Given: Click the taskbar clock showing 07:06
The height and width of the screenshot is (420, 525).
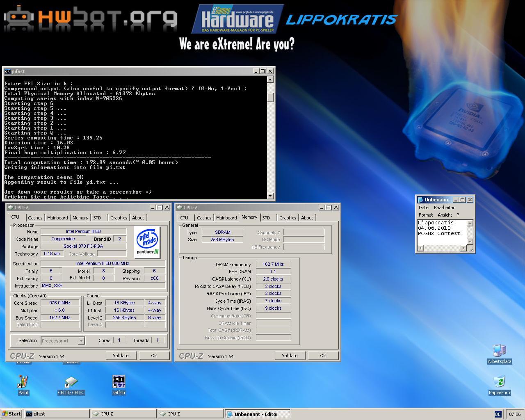Looking at the screenshot, I should pos(514,414).
